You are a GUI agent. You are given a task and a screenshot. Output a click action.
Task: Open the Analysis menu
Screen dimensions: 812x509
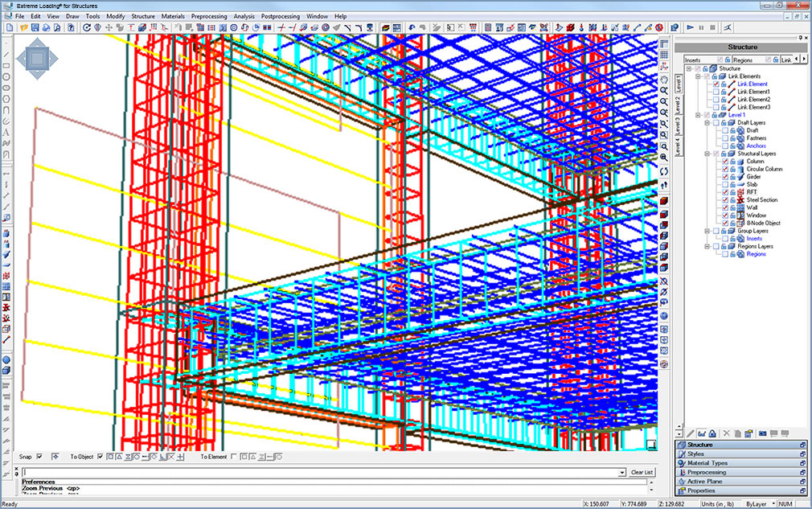[x=244, y=17]
